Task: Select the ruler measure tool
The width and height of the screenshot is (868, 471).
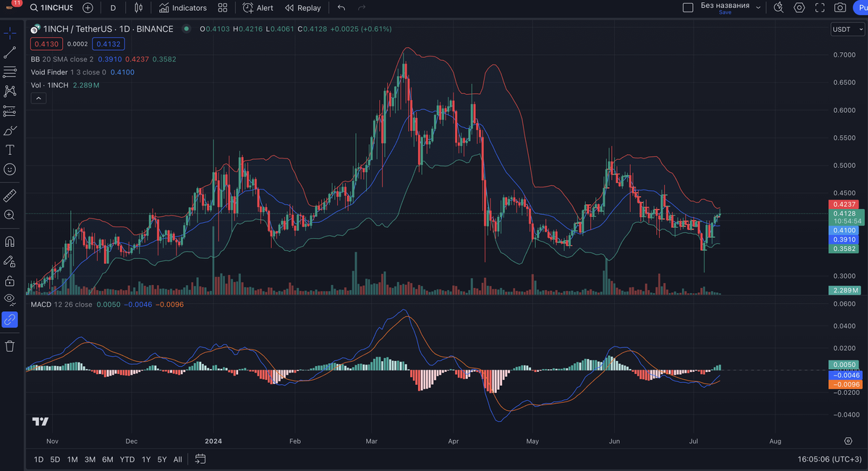Action: (x=10, y=195)
